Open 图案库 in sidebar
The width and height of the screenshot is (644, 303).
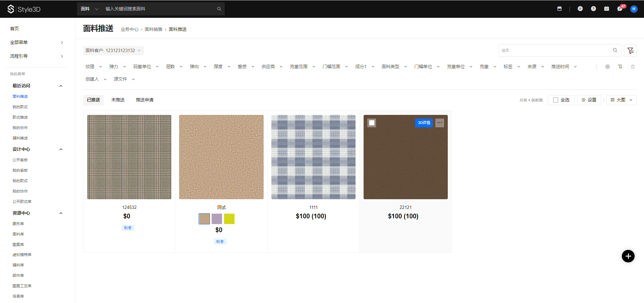pyautogui.click(x=18, y=245)
